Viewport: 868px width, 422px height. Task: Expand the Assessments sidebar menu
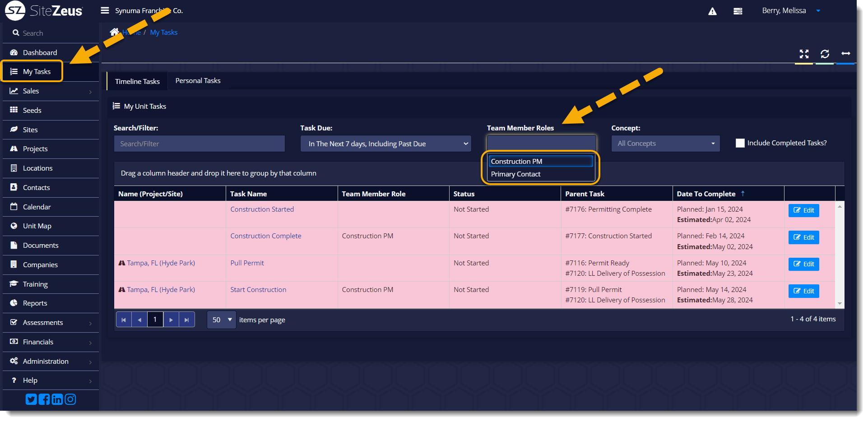[51, 323]
